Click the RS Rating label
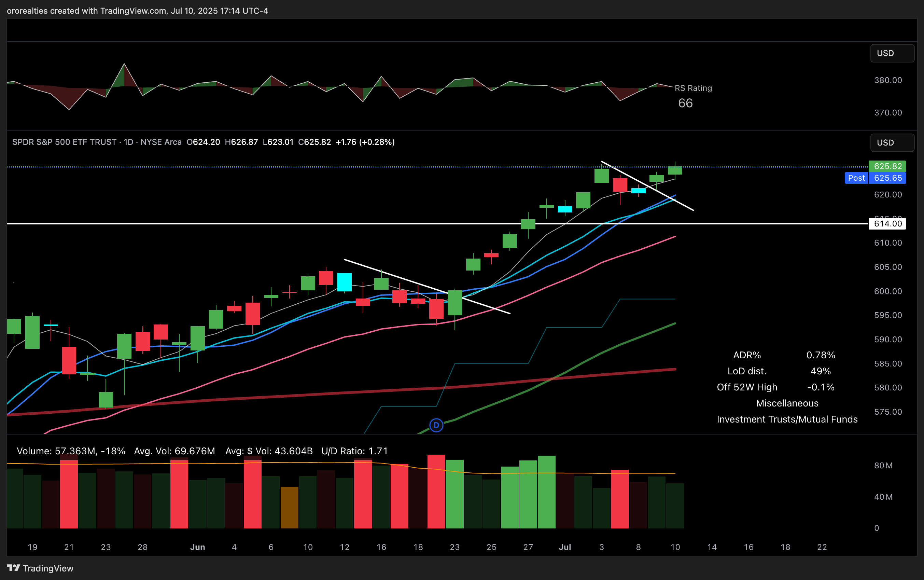This screenshot has width=924, height=580. 693,88
